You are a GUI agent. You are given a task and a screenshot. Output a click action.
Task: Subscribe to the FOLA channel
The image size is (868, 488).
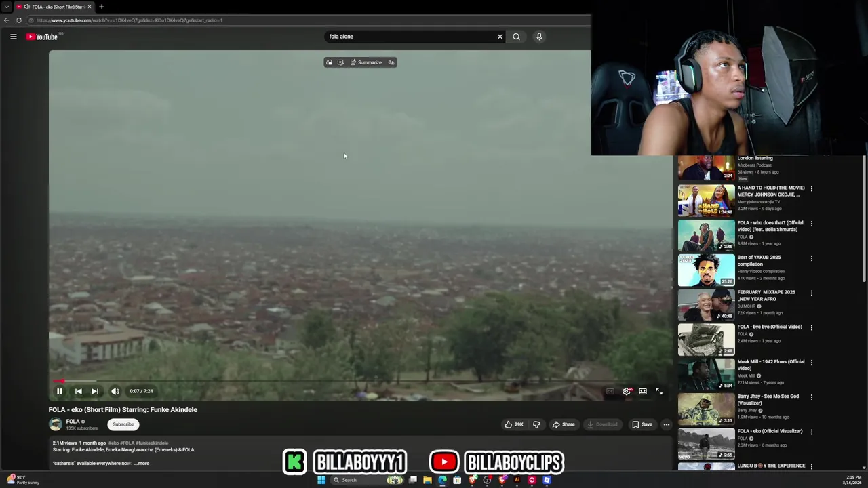point(123,424)
